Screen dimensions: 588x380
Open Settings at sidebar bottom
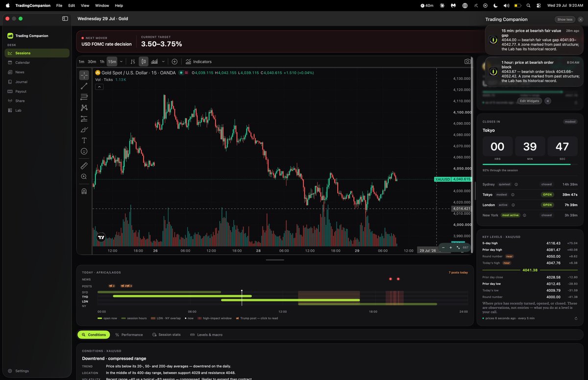(x=19, y=371)
